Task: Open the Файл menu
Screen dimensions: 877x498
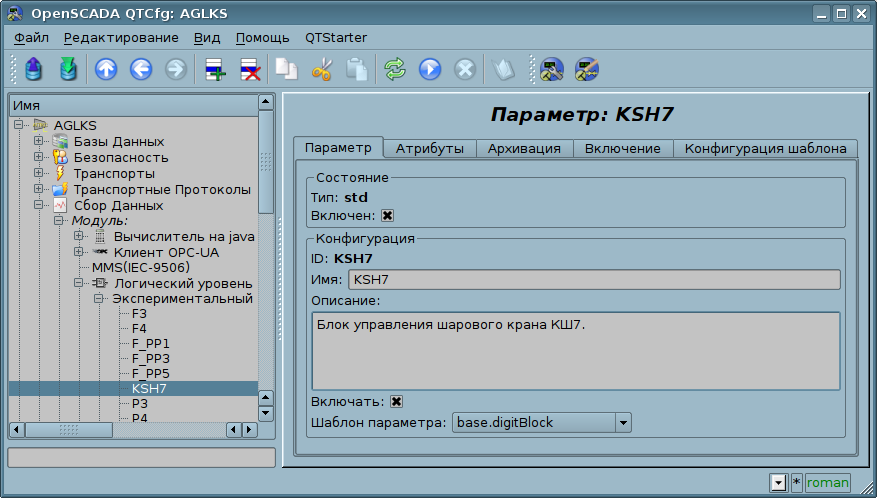Action: click(31, 37)
